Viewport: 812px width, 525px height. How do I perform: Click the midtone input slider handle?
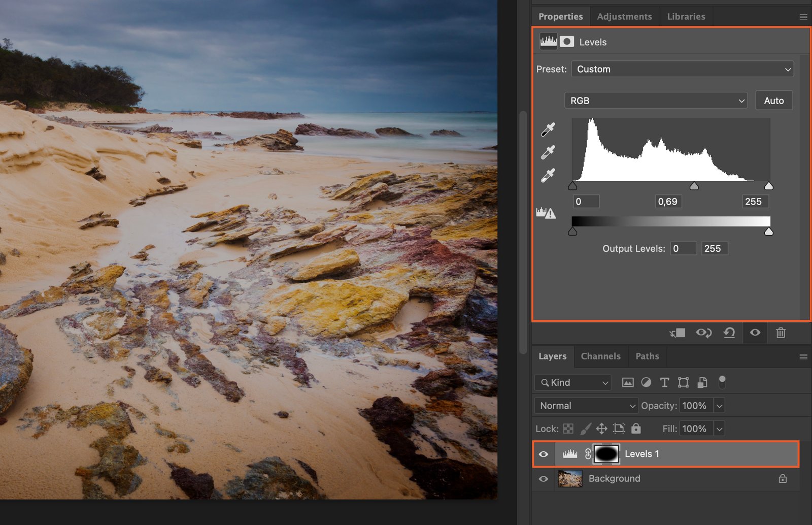[x=694, y=186]
